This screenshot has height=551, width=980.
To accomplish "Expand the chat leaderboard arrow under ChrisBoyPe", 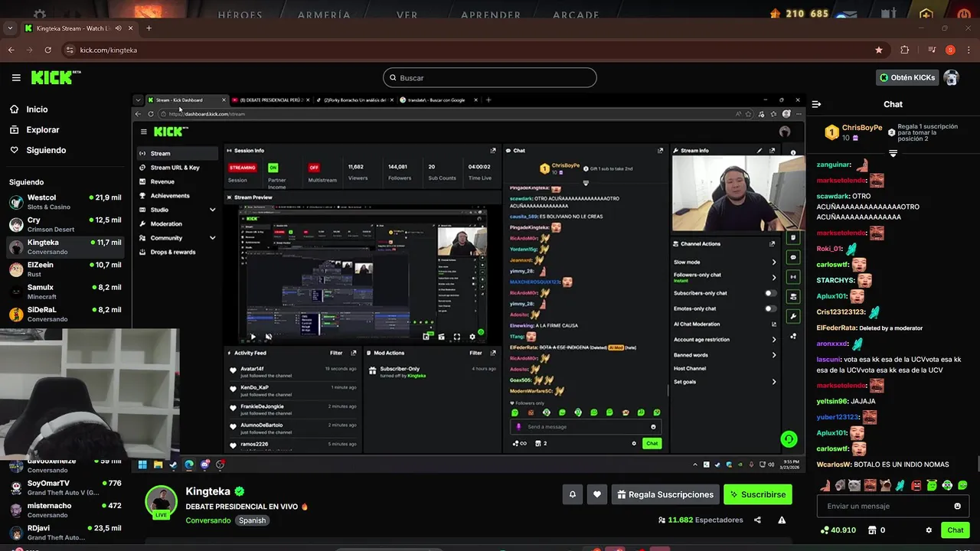I will click(893, 154).
